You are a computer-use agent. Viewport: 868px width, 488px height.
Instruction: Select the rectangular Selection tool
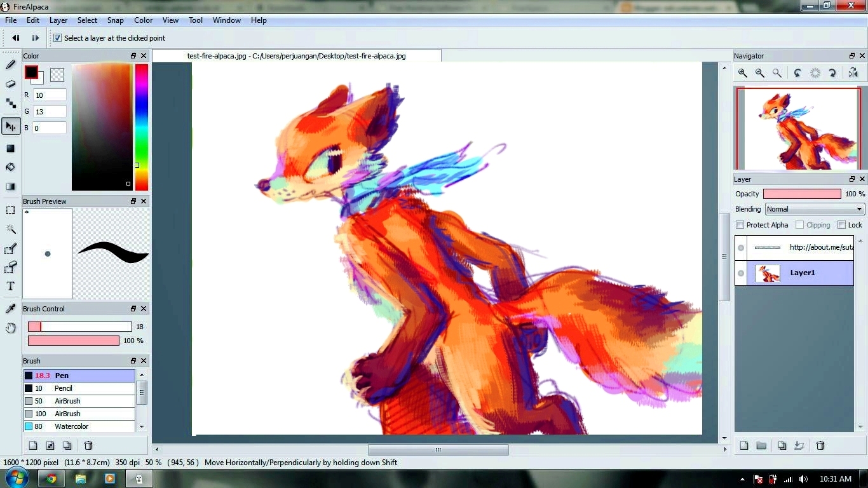click(x=11, y=210)
